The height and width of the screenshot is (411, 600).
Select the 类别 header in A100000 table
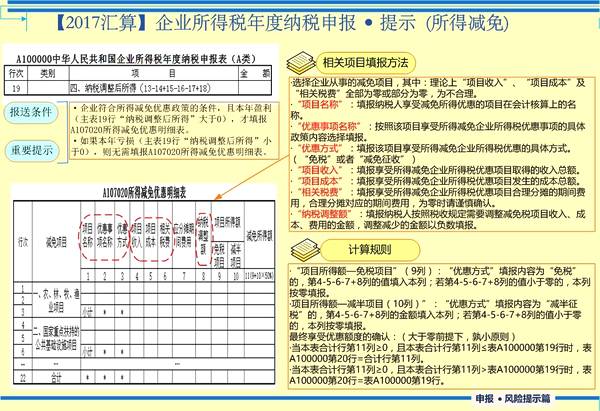(48, 73)
